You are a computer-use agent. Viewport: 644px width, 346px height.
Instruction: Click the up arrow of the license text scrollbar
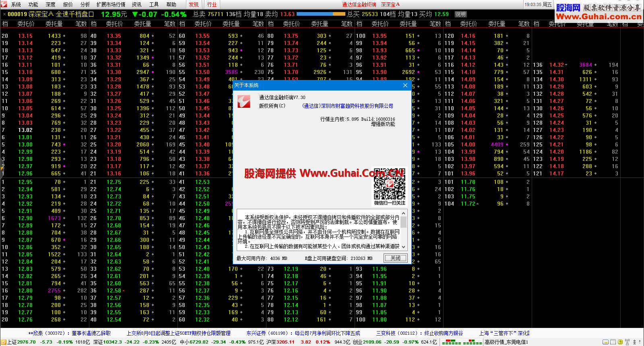pyautogui.click(x=404, y=212)
